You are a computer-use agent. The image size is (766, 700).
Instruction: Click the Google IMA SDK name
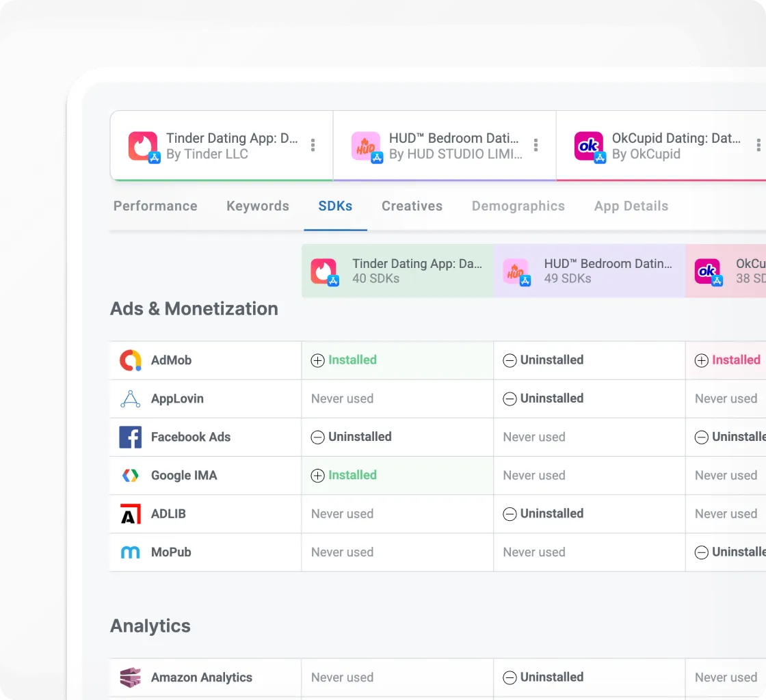(x=184, y=476)
